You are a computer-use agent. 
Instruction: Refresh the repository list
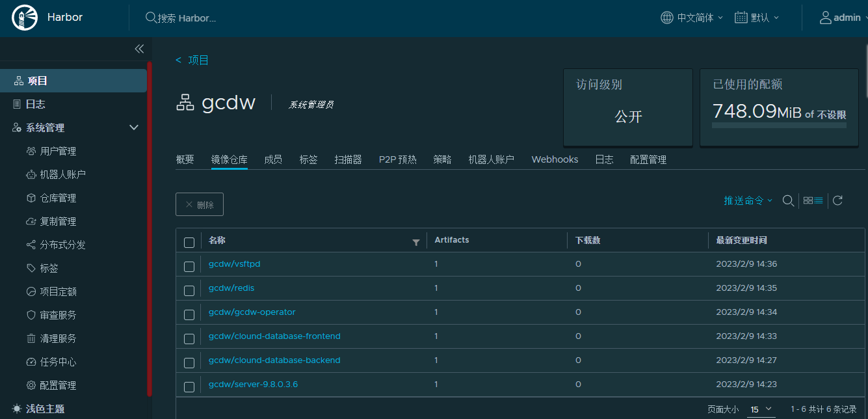tap(839, 200)
